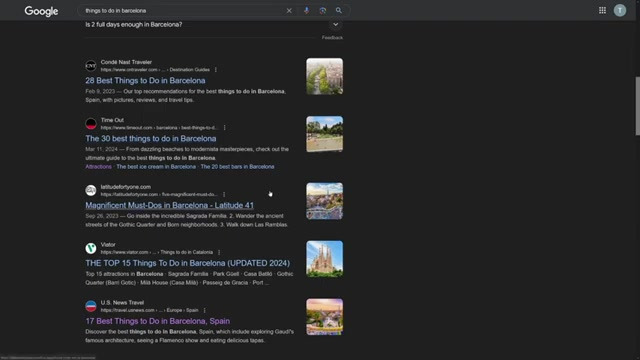Start voice search with the microphone icon

pyautogui.click(x=307, y=11)
